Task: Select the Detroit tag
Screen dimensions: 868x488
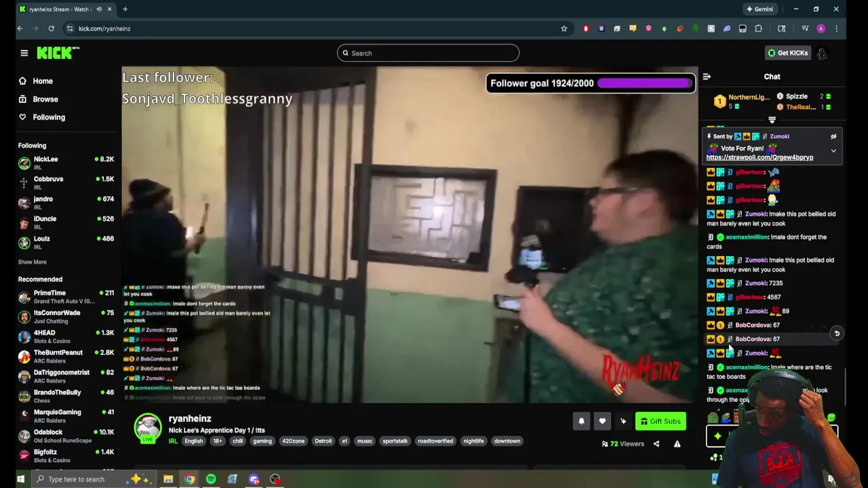Action: pos(323,441)
